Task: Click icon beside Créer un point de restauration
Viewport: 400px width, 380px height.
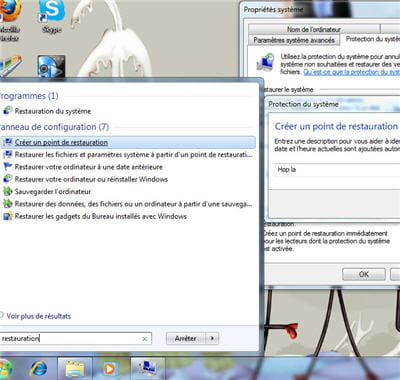Action: click(x=7, y=142)
